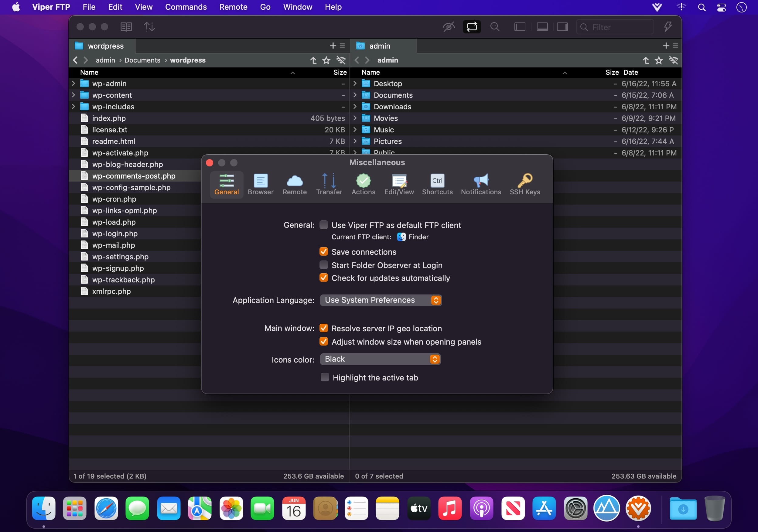Click the transfer arrows toolbar icon

point(149,27)
